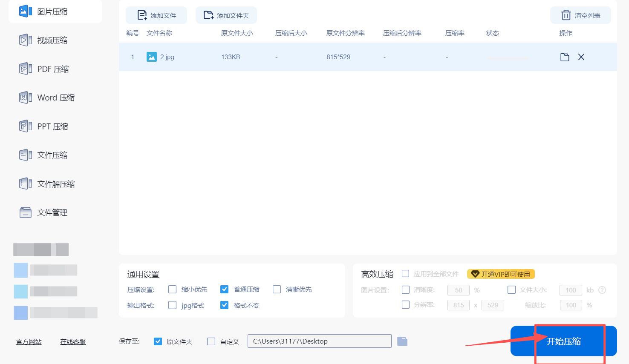
Task: Open 文件管理 file manager
Action: coord(52,212)
